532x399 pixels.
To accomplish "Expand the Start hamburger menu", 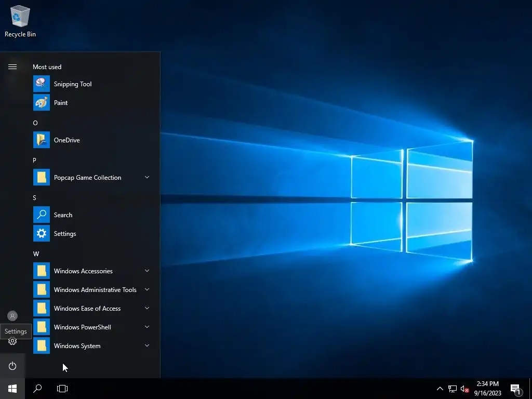I will 12,66.
